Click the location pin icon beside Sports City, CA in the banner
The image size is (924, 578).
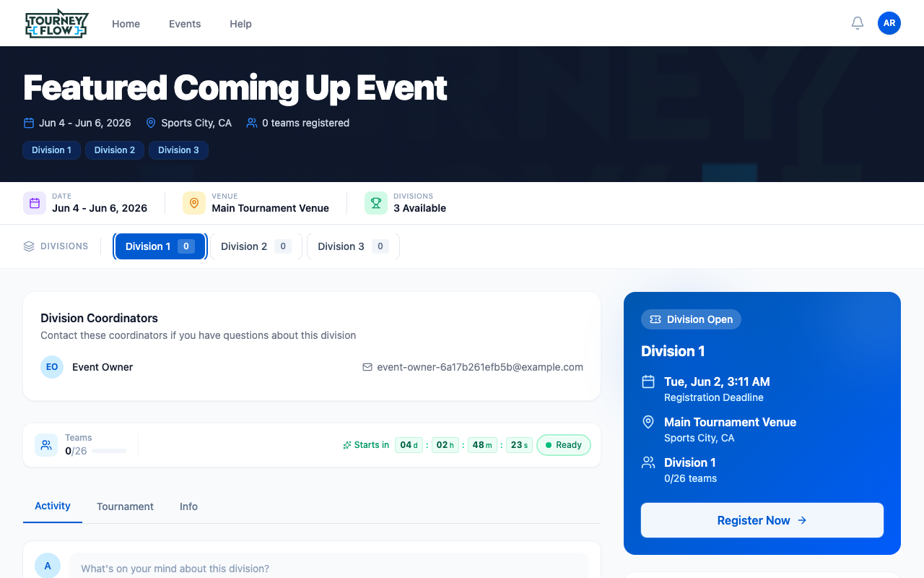point(151,123)
